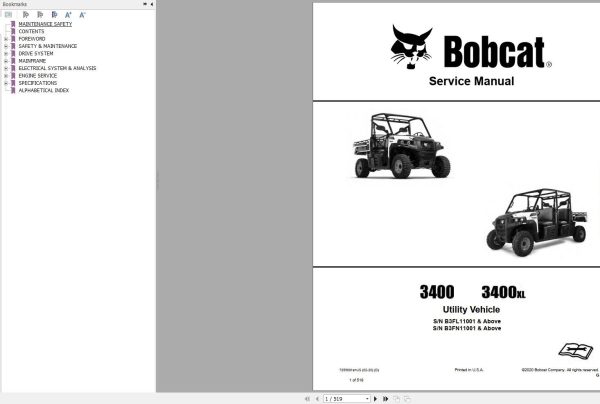Click the Printed in U.S.A. text
This screenshot has width=600, height=404.
[x=469, y=370]
